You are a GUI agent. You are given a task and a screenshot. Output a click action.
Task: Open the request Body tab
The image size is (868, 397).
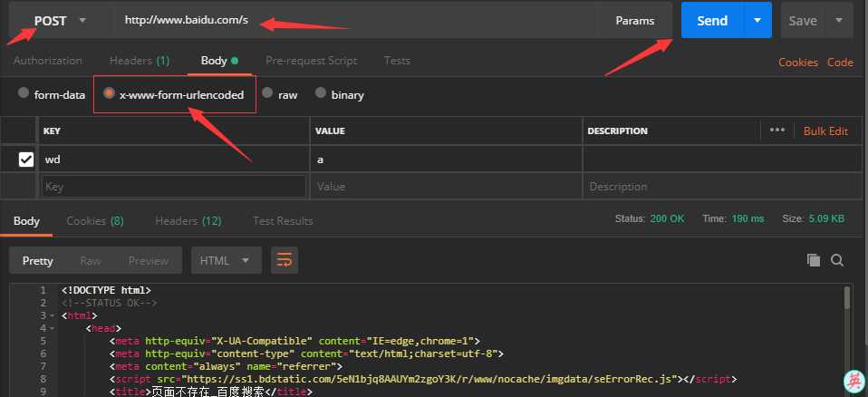tap(219, 61)
